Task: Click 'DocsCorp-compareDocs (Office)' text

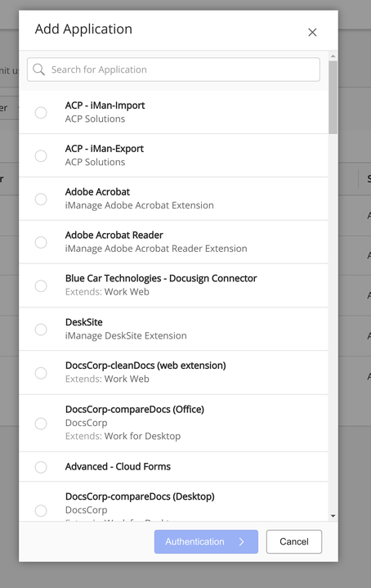Action: pyautogui.click(x=135, y=409)
